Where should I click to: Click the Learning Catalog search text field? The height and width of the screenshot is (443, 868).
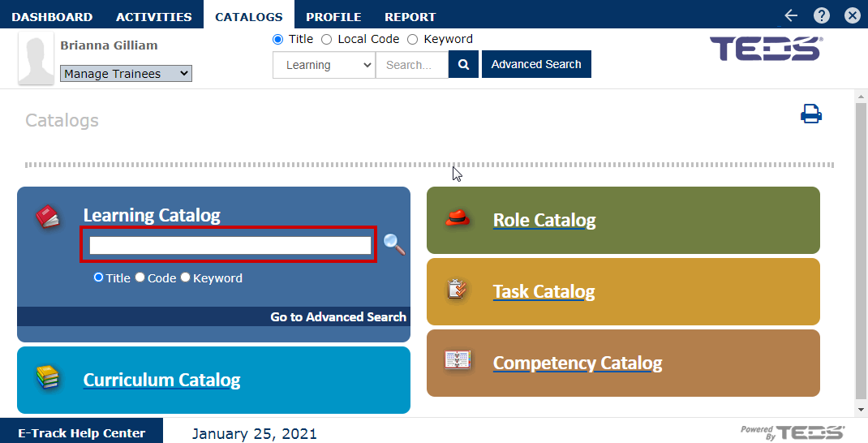coord(230,245)
